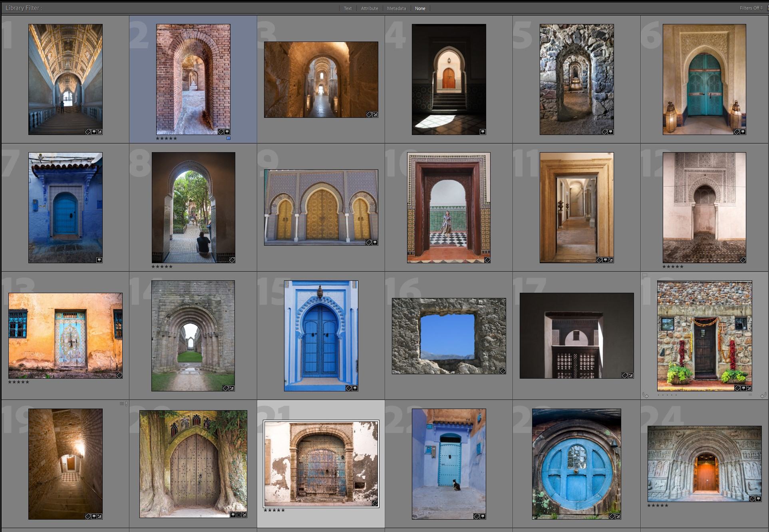The height and width of the screenshot is (532, 769).
Task: Rotate photo 18 clockwise using right arrow
Action: [x=763, y=395]
